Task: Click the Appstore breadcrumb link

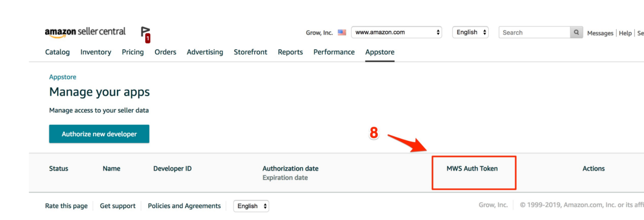Action: point(63,77)
